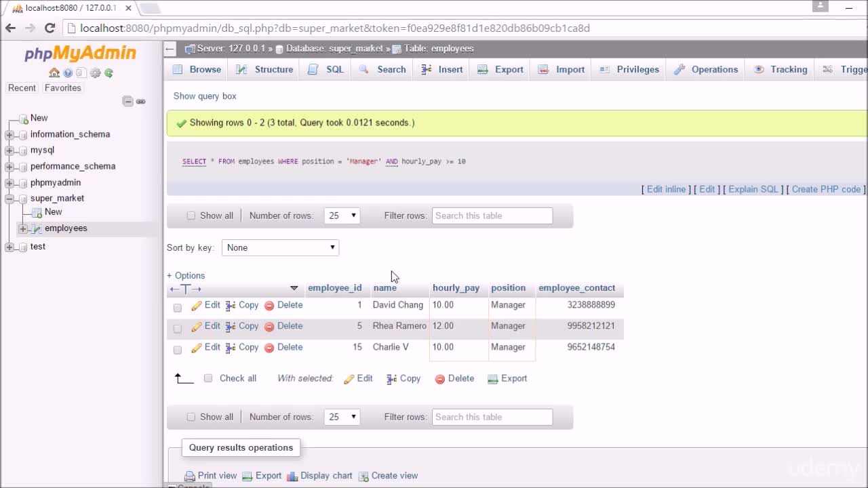Open the SQL tab
This screenshot has height=488, width=868.
(326, 69)
